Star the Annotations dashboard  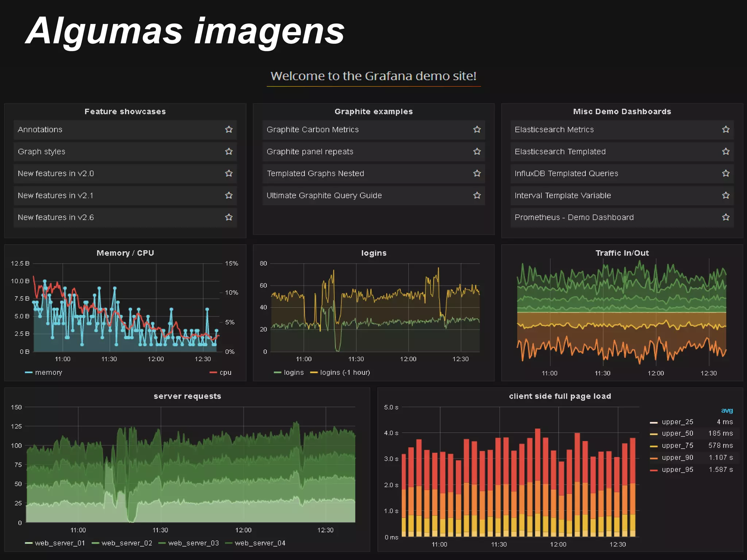point(229,129)
